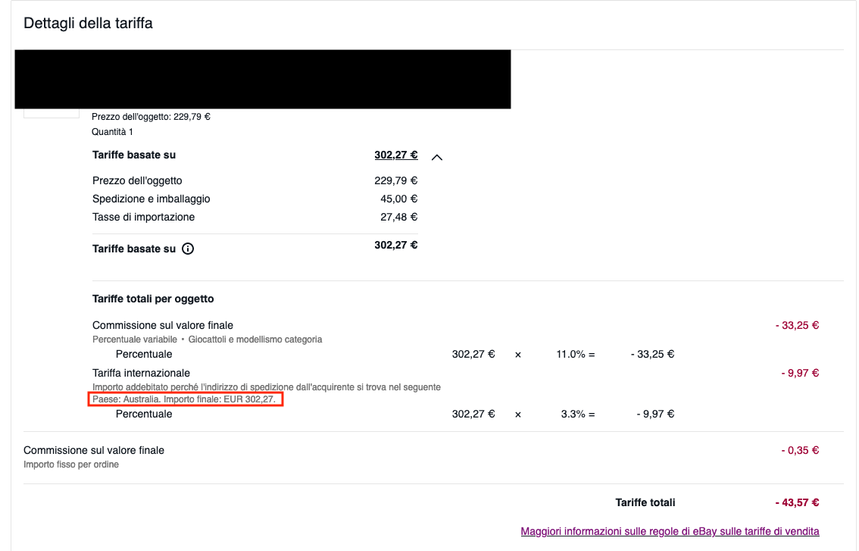Click the Quantità 1 label
This screenshot has width=859, height=551.
[112, 131]
